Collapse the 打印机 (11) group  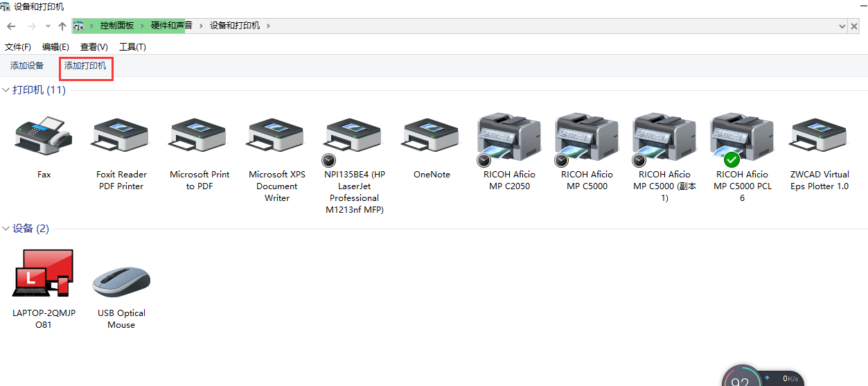[x=6, y=90]
